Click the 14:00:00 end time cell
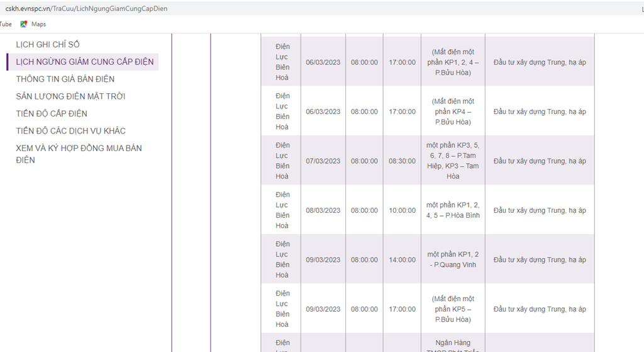This screenshot has height=352, width=644. tap(402, 259)
